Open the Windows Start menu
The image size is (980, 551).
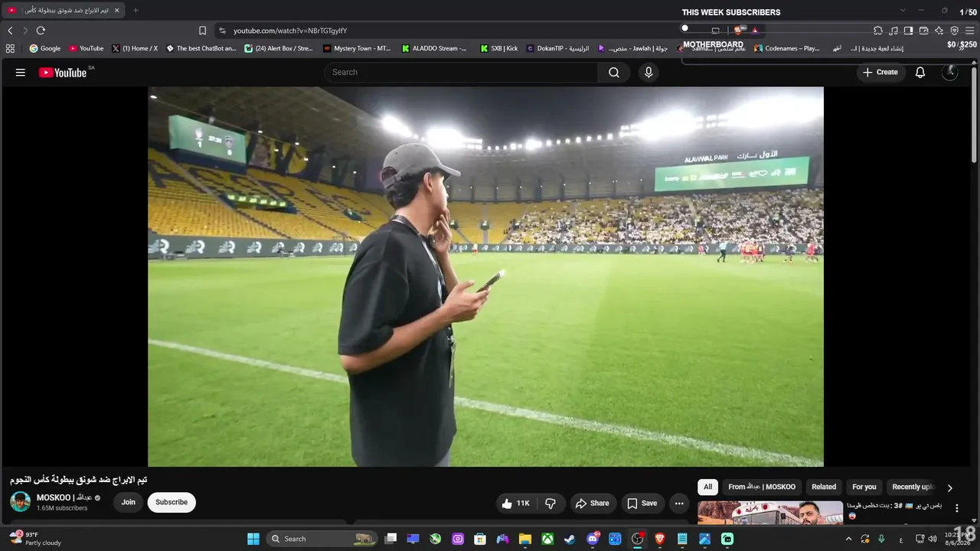coord(253,539)
